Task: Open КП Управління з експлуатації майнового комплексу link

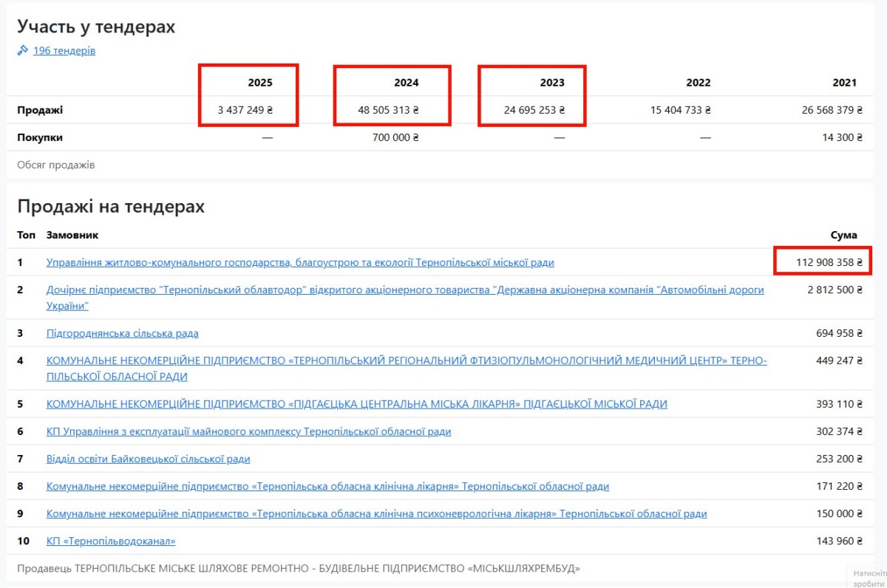Action: pos(248,431)
